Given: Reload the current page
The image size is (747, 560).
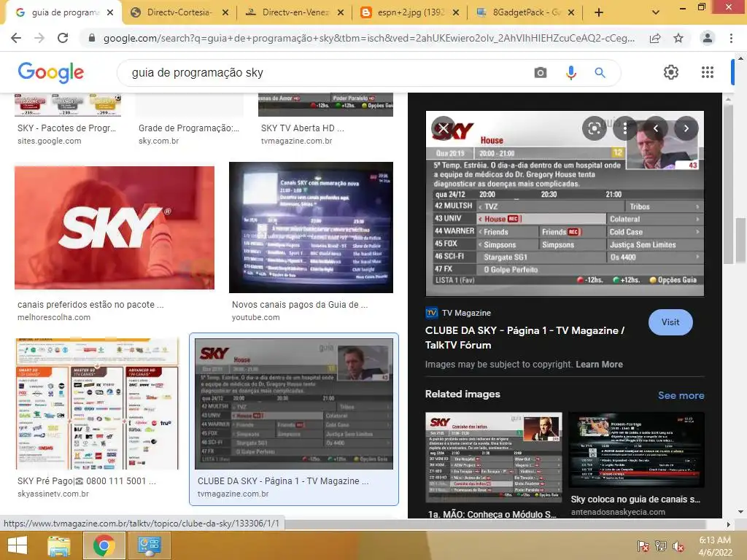Looking at the screenshot, I should (63, 38).
